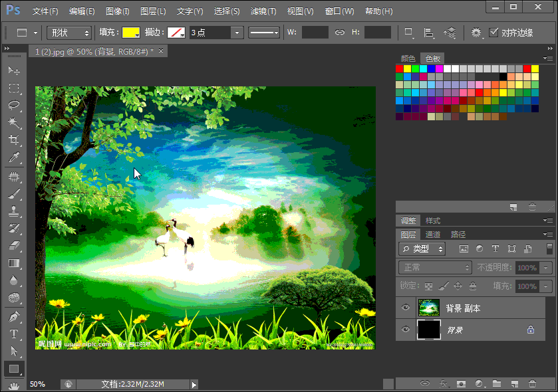
Task: Click the yellow 填充 fill color swatch
Action: [x=131, y=33]
